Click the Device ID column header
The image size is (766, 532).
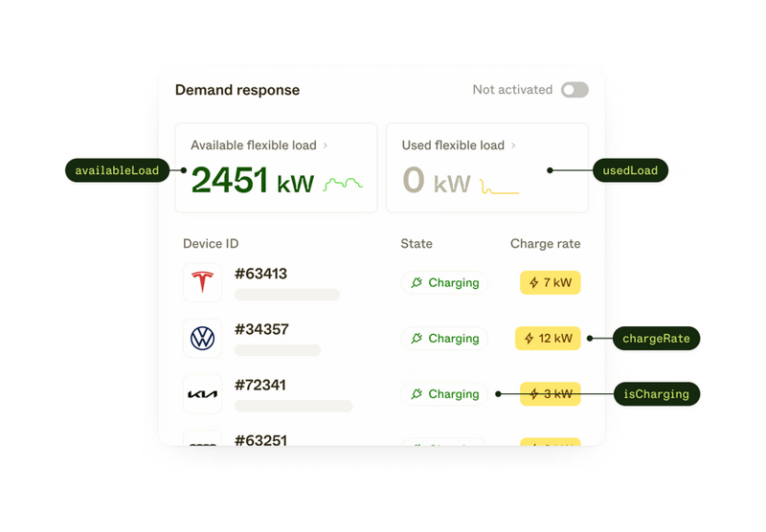[x=211, y=244]
